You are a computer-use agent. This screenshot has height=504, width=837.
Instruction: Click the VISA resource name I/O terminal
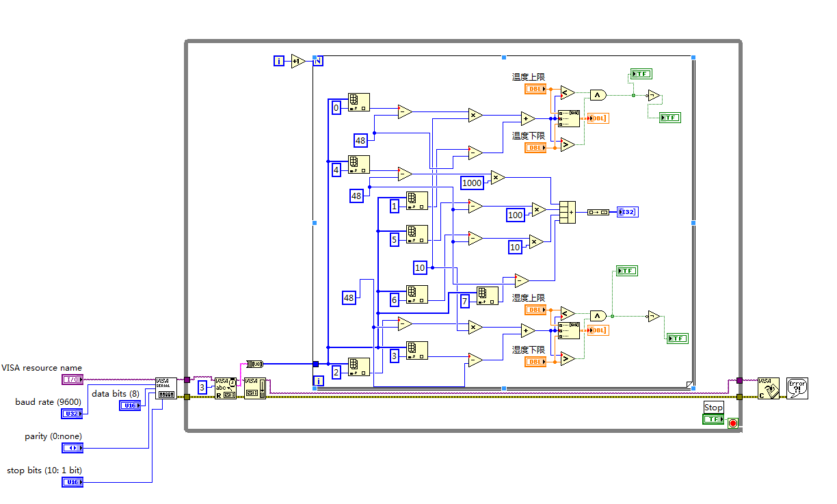(72, 379)
